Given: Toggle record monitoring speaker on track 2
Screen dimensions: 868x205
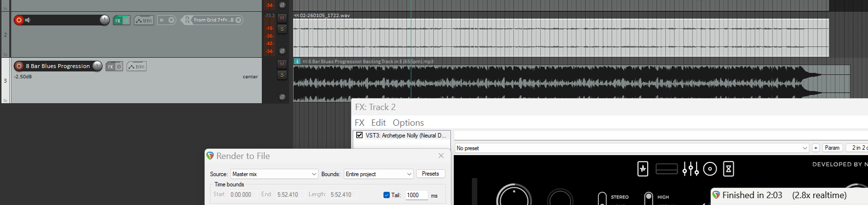Looking at the screenshot, I should pyautogui.click(x=28, y=20).
